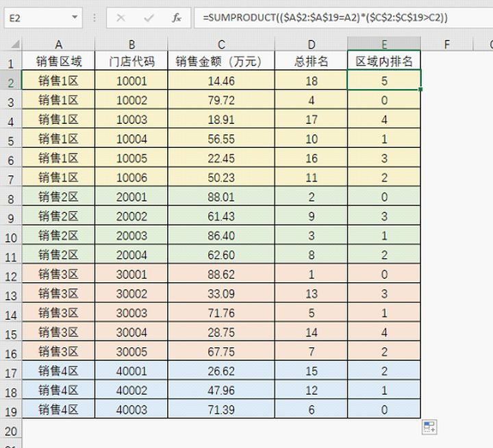Select cell with amount 88.01
493x448 pixels.
tap(221, 197)
